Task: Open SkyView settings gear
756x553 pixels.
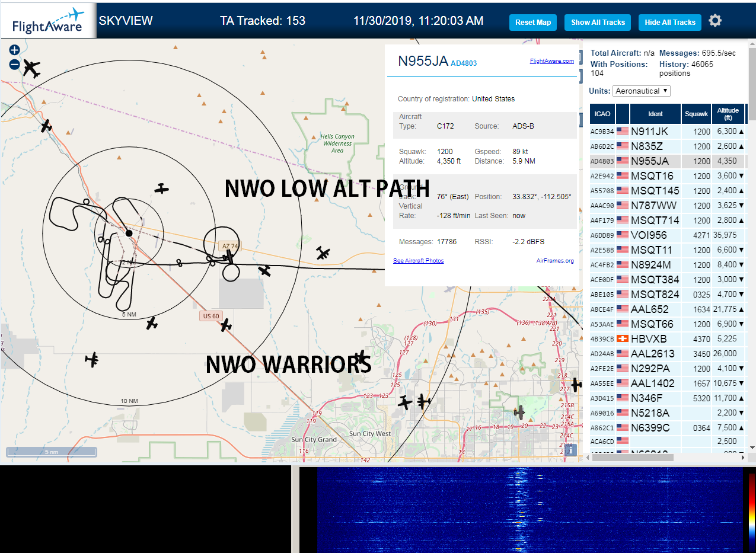Action: click(x=715, y=21)
